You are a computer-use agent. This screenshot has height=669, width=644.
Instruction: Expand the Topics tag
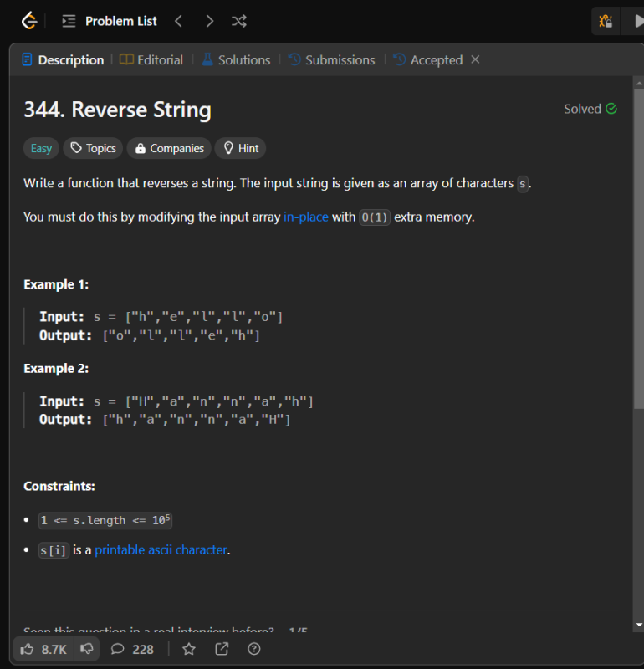[x=93, y=148]
